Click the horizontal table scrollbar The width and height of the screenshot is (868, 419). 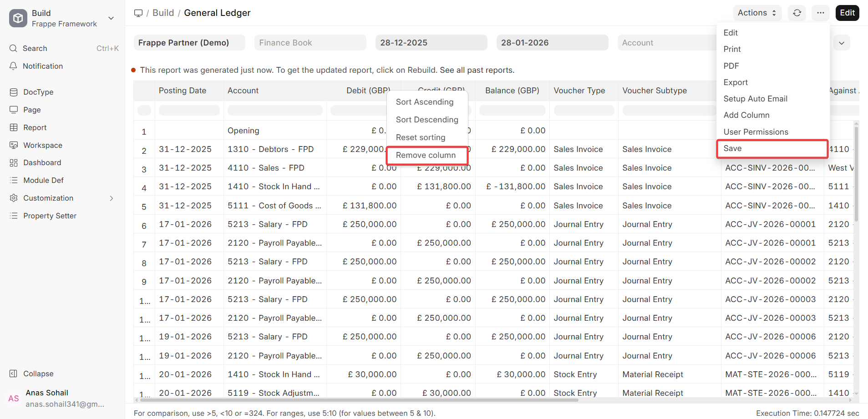click(359, 400)
